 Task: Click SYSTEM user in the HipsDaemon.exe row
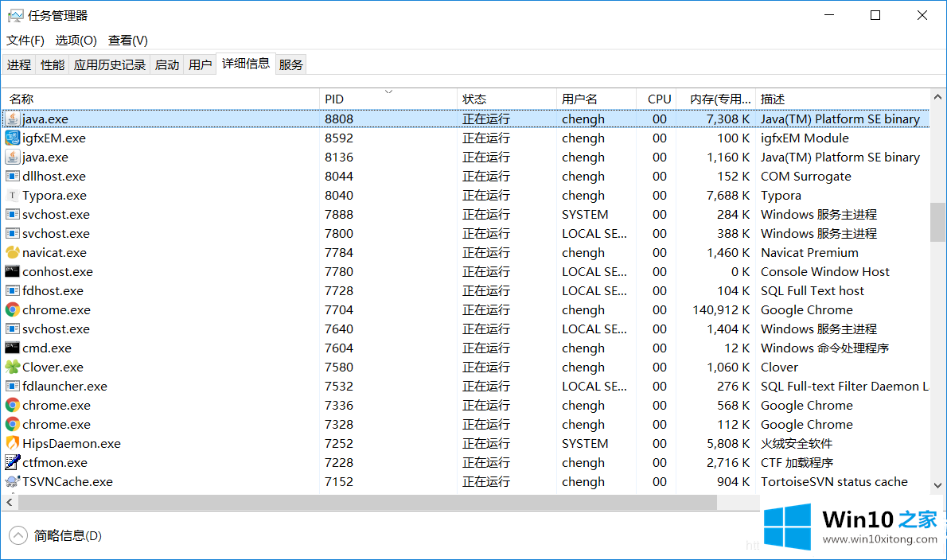coord(585,444)
